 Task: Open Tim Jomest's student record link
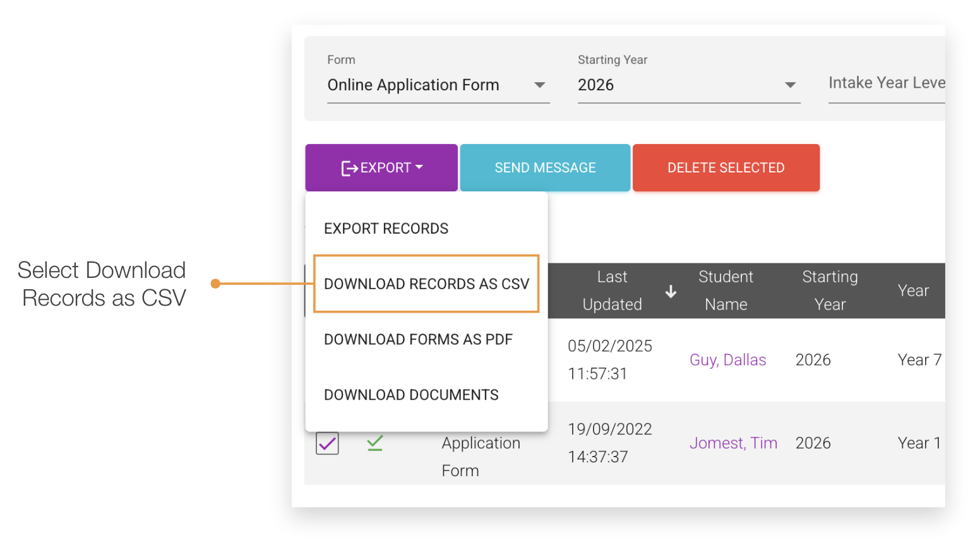(x=733, y=443)
